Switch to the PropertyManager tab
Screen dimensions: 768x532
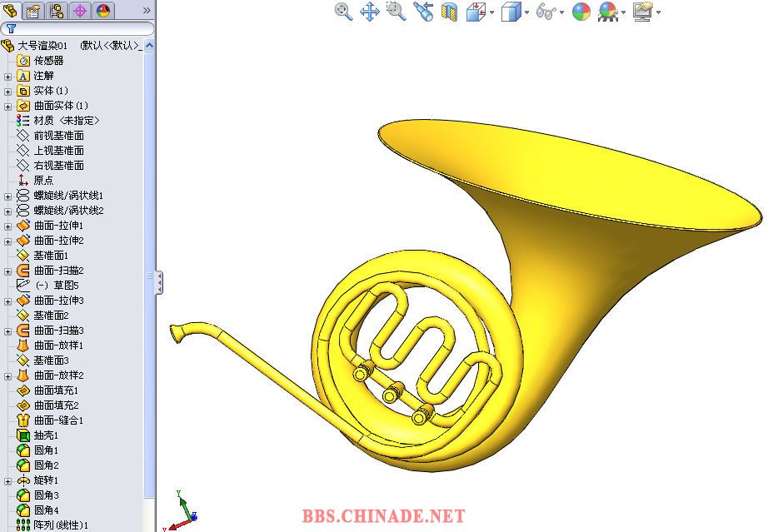coord(33,11)
